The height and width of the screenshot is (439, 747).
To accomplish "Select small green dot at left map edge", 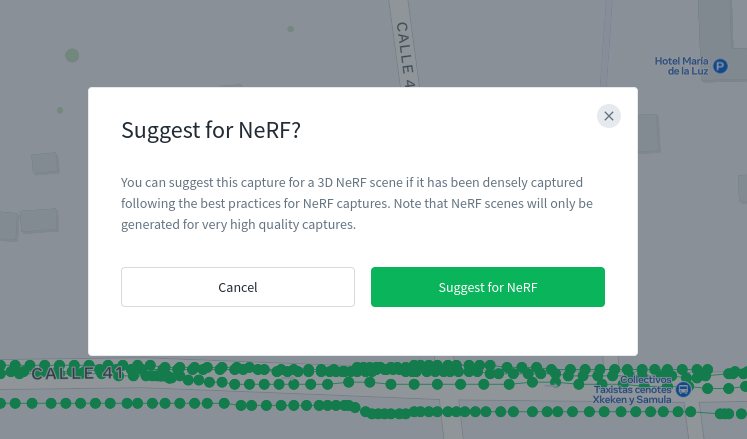I will coord(60,110).
